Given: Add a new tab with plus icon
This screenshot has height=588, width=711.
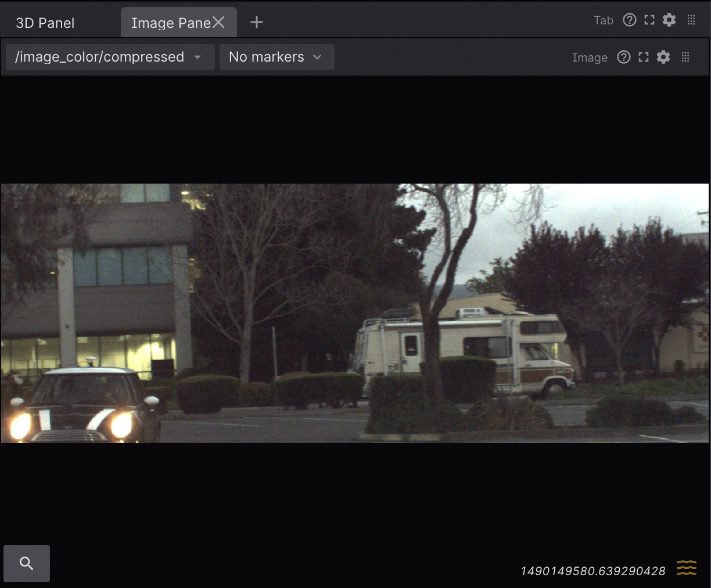Looking at the screenshot, I should [257, 22].
